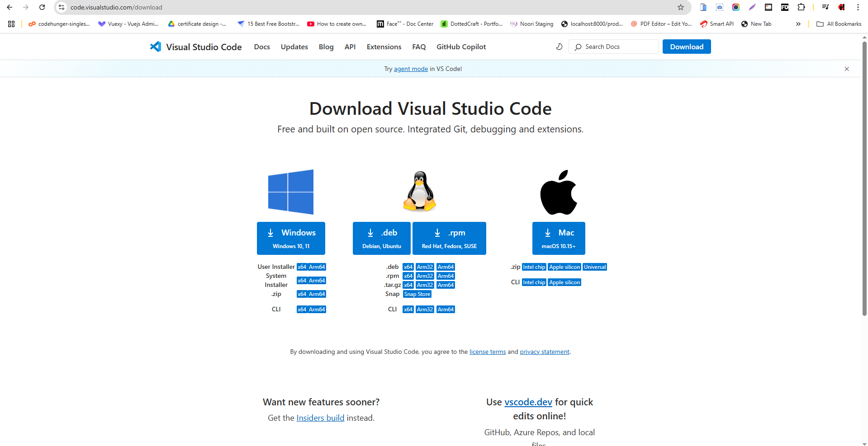Dismiss the agent mode banner
The image size is (868, 446).
tap(847, 69)
